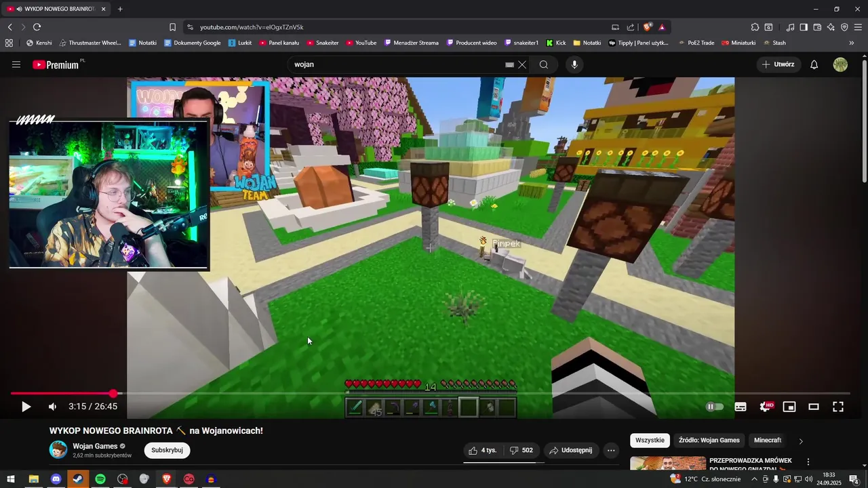Close the 'WYKOP NOWEGO BRAINROTA' tab

(103, 9)
